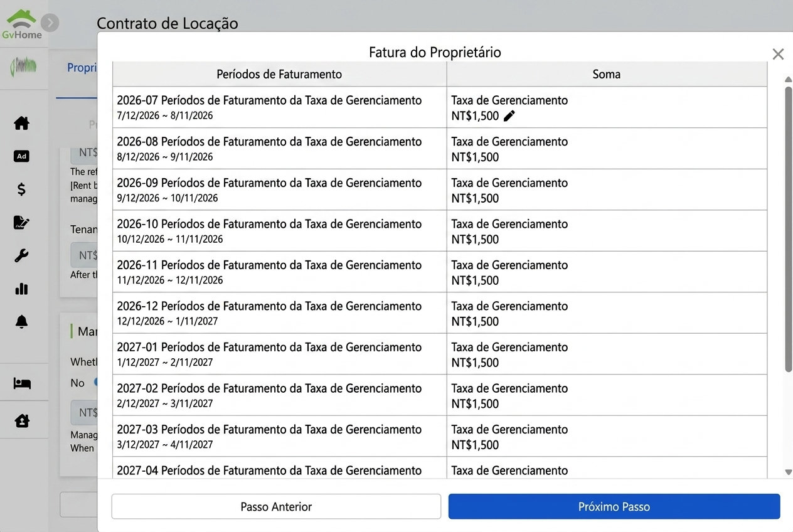Click the scrollbar down arrow
793x532 pixels.
click(x=788, y=472)
